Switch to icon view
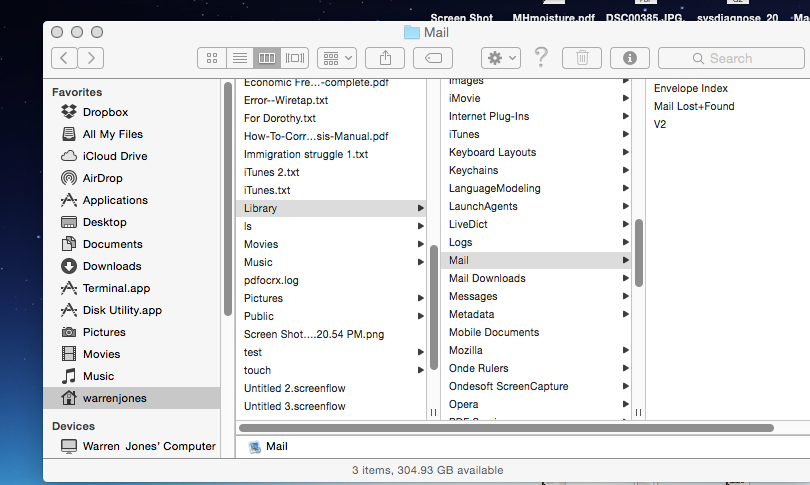 pos(212,58)
